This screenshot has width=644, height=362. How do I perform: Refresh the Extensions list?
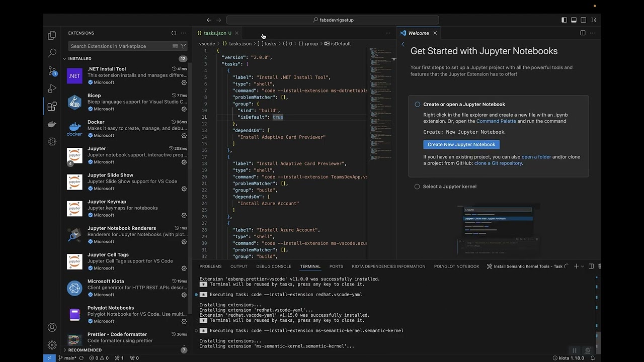174,33
